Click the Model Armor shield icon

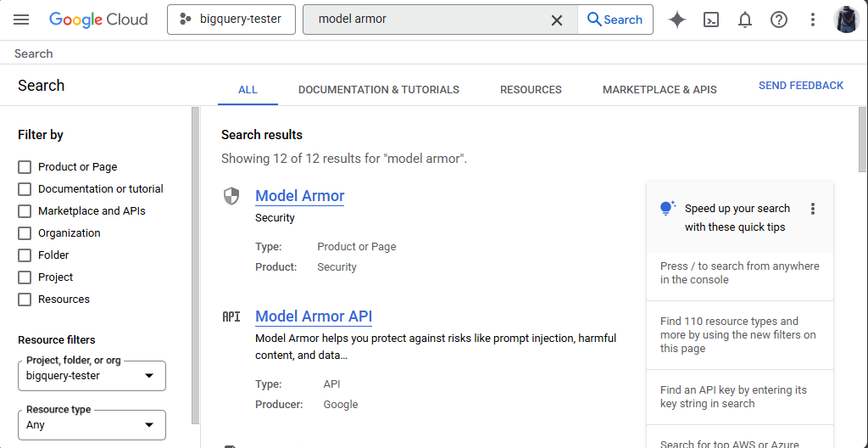pyautogui.click(x=231, y=196)
